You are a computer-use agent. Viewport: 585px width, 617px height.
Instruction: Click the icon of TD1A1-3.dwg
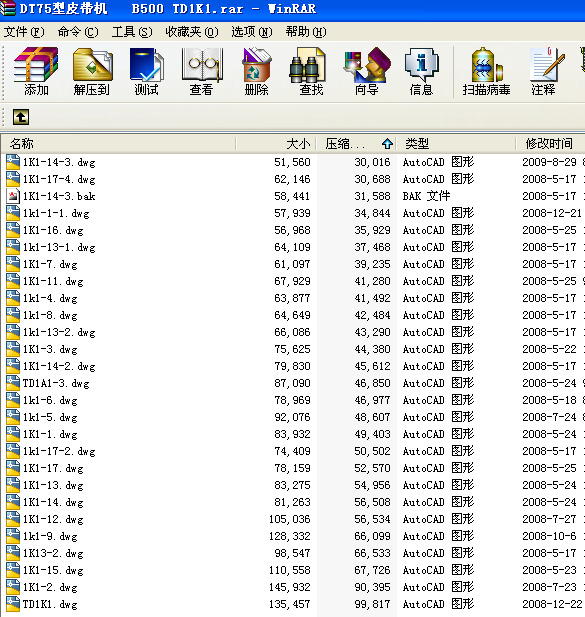[13, 383]
